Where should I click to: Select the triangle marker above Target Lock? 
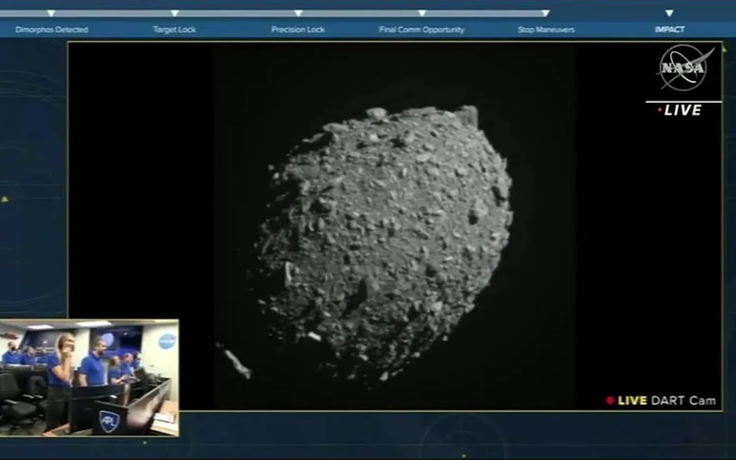tap(174, 13)
